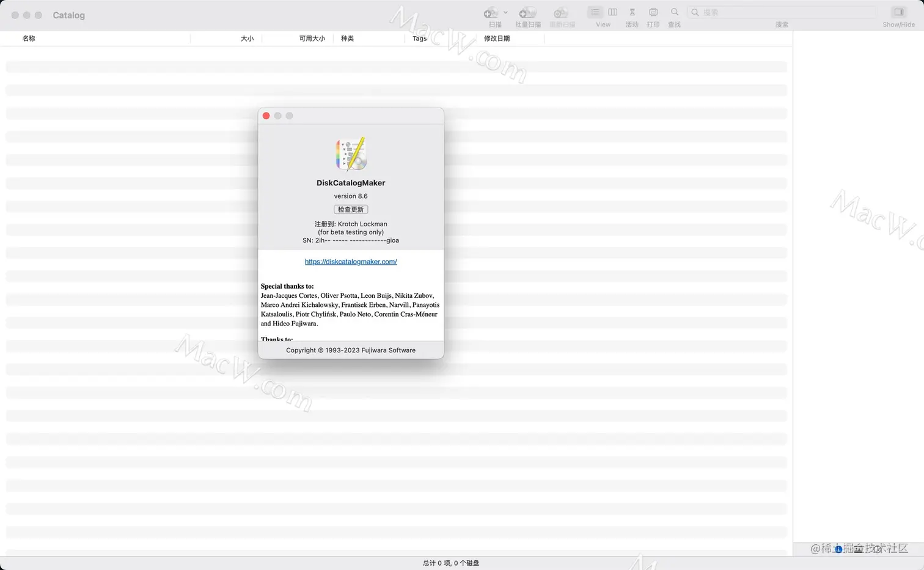Viewport: 924px width, 570px height.
Task: Click the 'version 8.6' text
Action: (x=351, y=196)
